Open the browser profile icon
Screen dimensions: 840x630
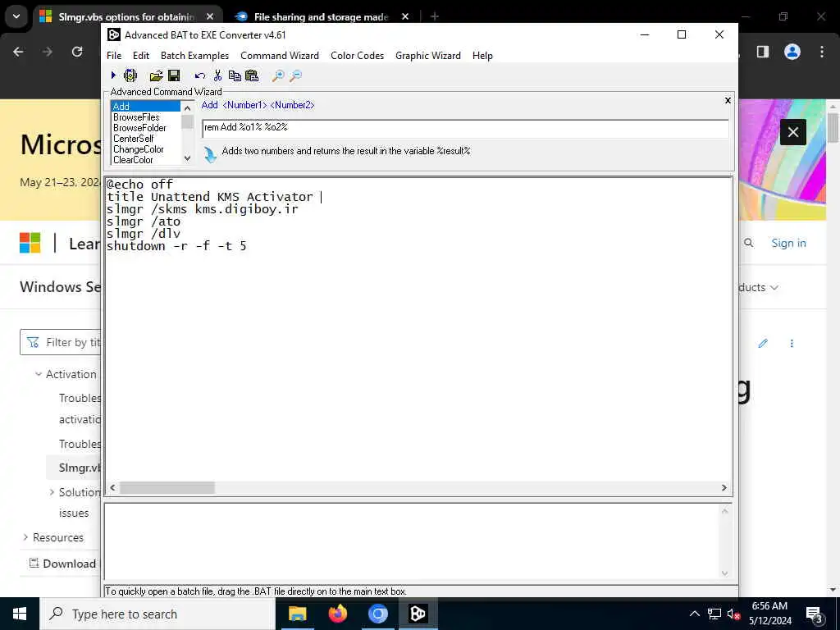coord(792,52)
